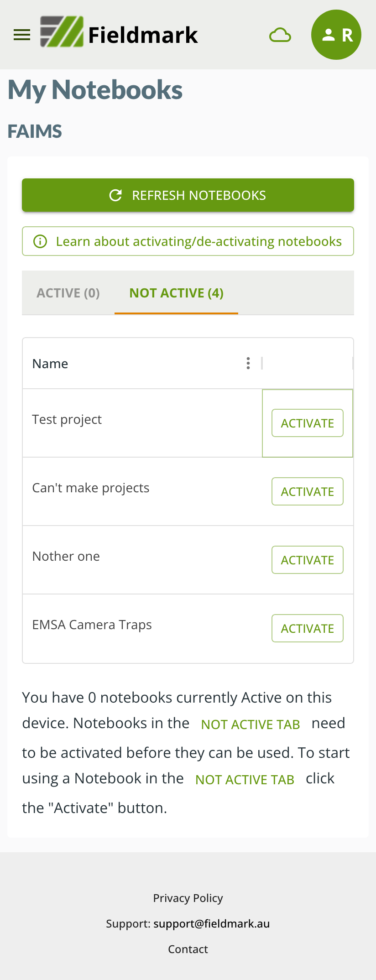Image resolution: width=376 pixels, height=980 pixels.
Task: Click the cloud sync status icon
Action: coord(280,35)
